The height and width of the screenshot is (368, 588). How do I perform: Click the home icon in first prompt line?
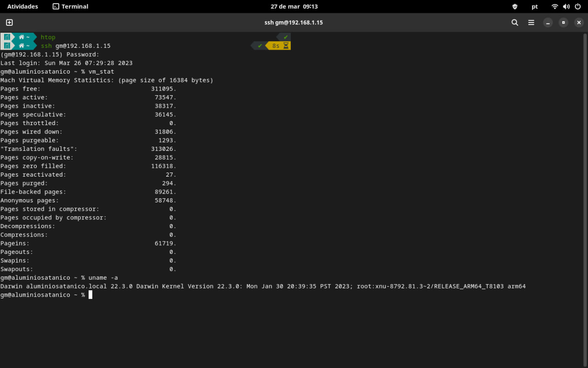point(21,37)
